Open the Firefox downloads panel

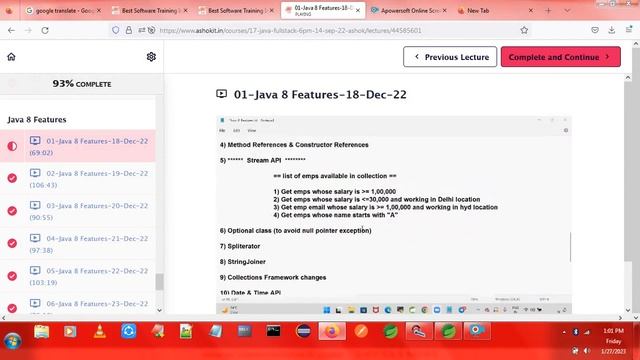(x=611, y=30)
